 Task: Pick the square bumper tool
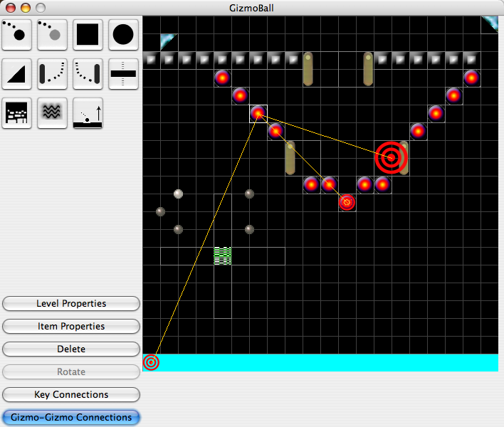coord(88,34)
